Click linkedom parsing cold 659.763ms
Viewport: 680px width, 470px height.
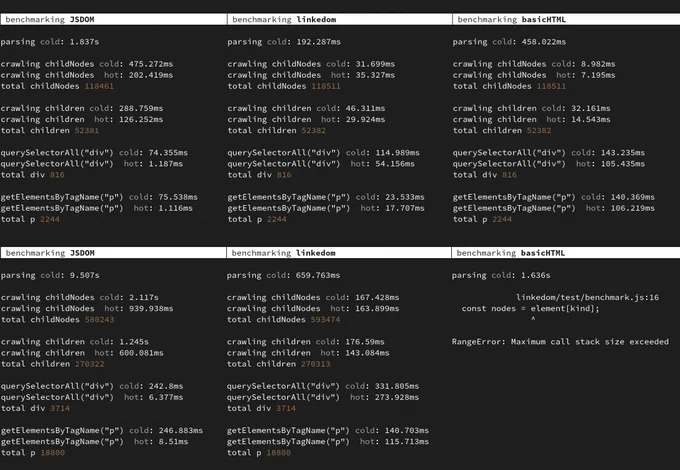(x=318, y=275)
